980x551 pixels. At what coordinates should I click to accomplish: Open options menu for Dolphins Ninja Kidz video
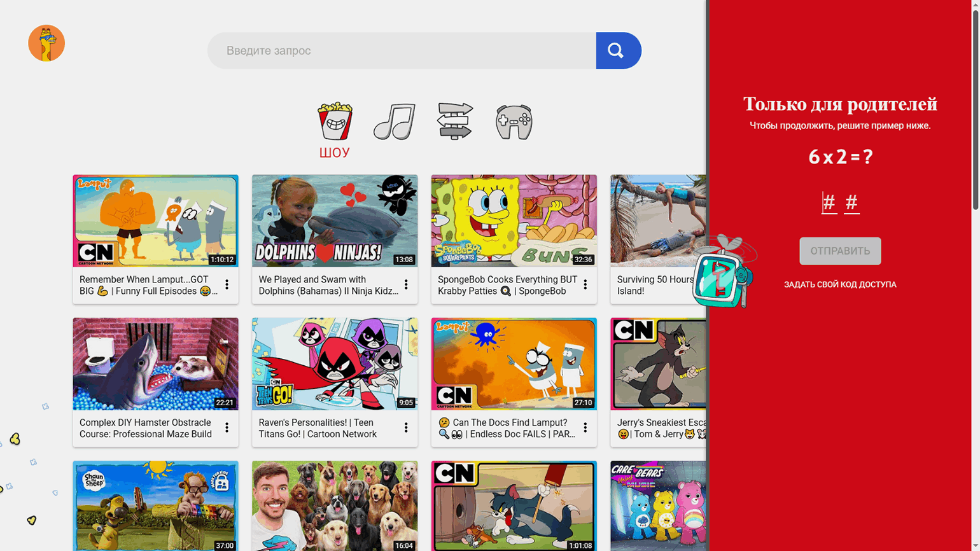pos(406,285)
